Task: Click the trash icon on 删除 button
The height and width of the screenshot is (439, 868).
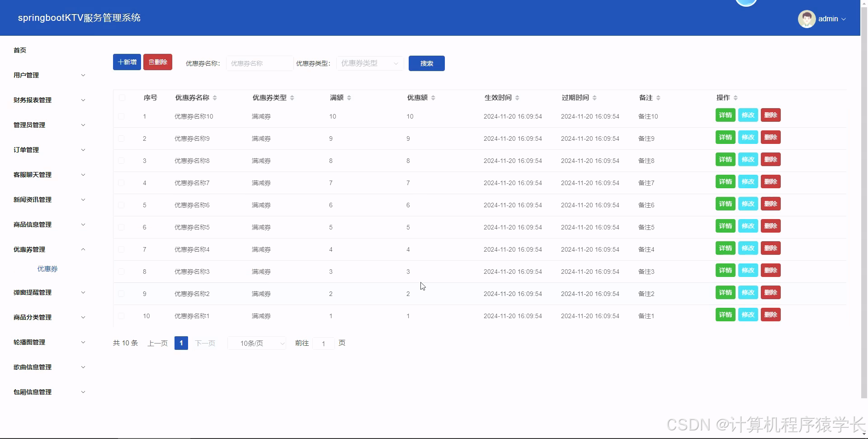Action: tap(151, 62)
